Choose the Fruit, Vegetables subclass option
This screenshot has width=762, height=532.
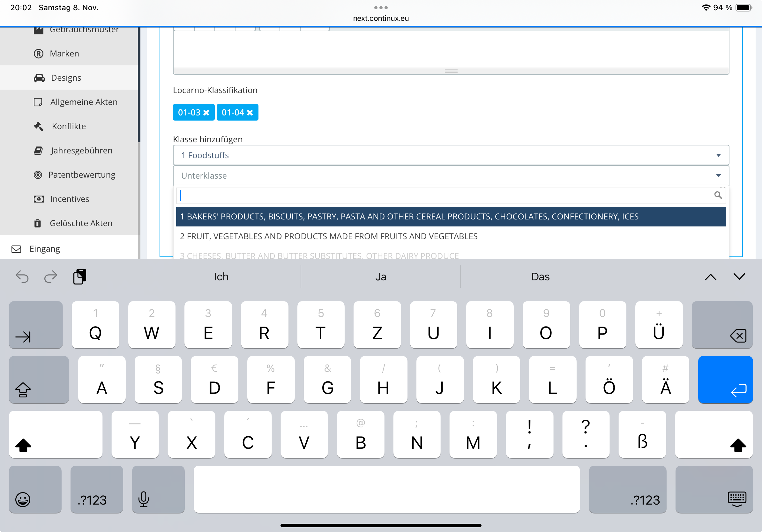(329, 236)
